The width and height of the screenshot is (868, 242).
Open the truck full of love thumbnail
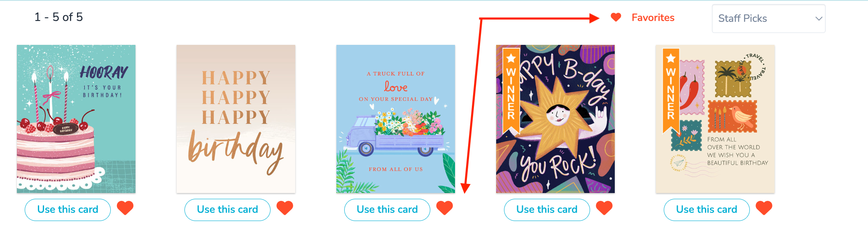(396, 119)
